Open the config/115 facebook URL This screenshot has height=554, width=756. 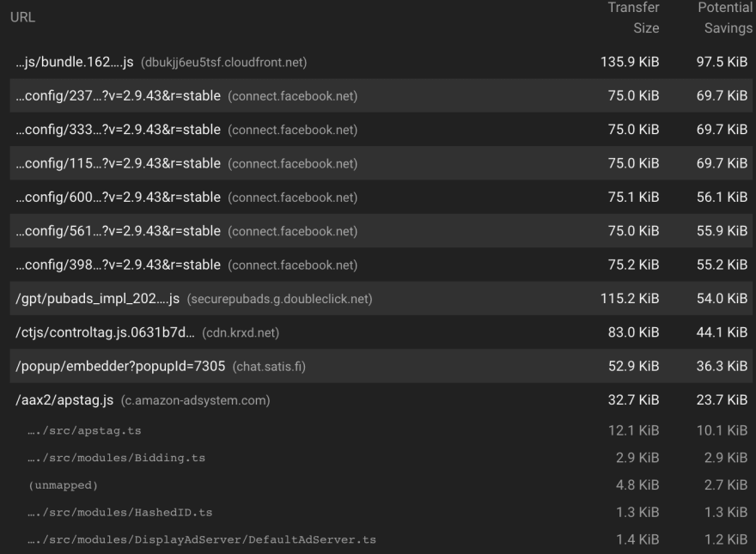point(119,163)
